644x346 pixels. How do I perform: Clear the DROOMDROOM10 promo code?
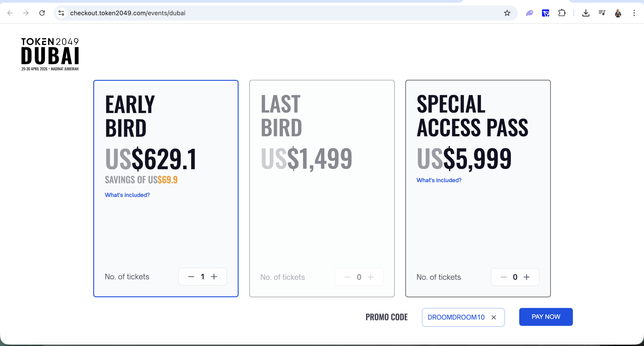click(494, 317)
